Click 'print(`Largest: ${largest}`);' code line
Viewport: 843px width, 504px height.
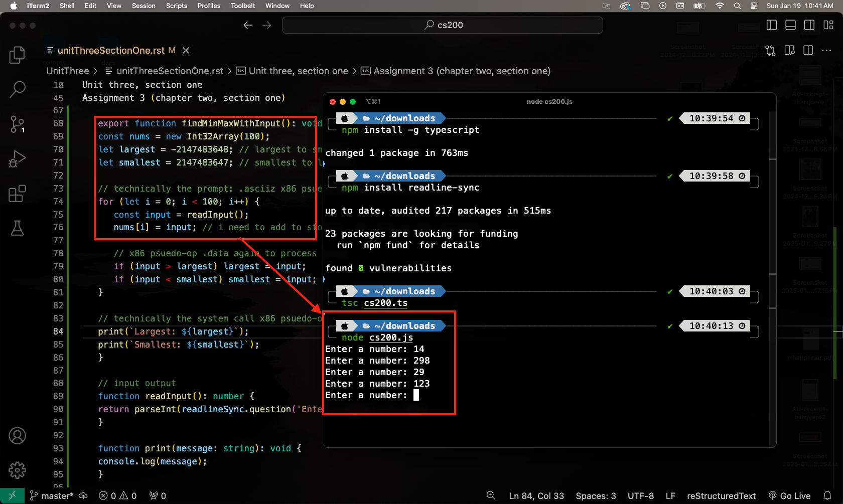[x=173, y=331]
